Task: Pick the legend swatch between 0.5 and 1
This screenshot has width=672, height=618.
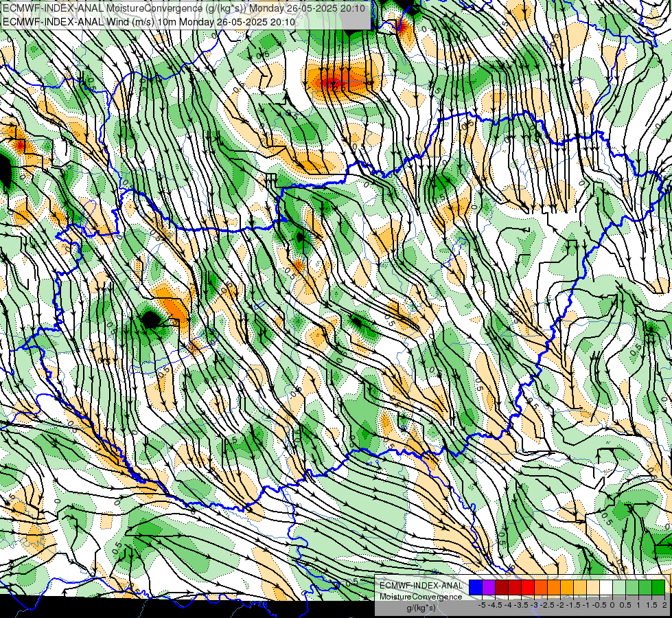Action: point(632,587)
